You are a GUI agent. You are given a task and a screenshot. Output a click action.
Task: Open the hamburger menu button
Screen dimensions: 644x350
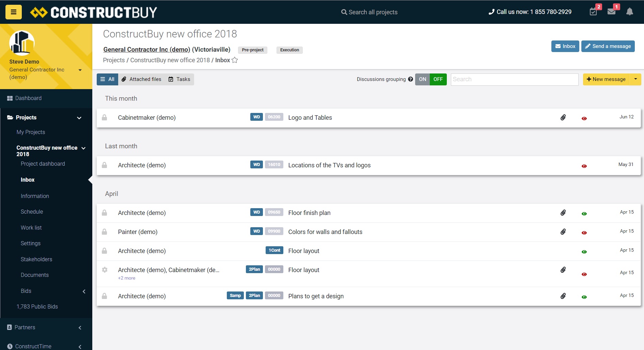(x=14, y=12)
